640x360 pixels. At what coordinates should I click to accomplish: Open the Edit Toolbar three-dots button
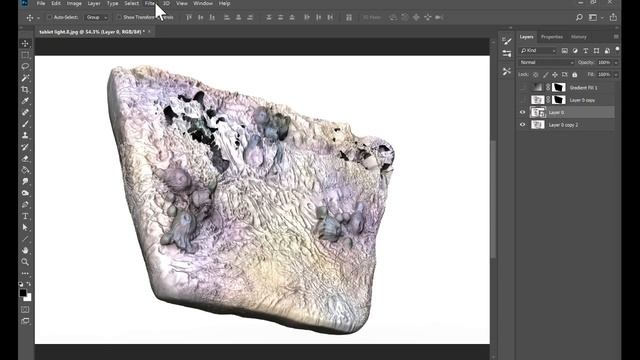tap(25, 273)
